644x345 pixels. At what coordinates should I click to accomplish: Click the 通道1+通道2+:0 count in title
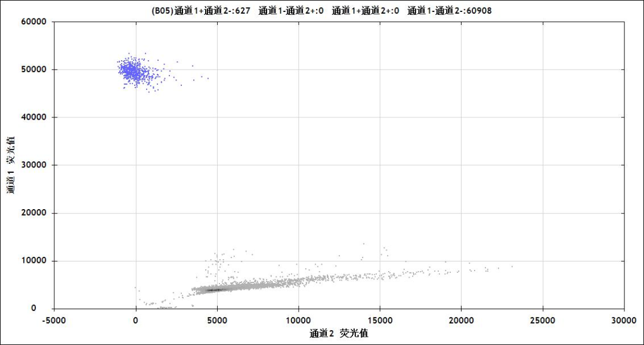point(365,11)
